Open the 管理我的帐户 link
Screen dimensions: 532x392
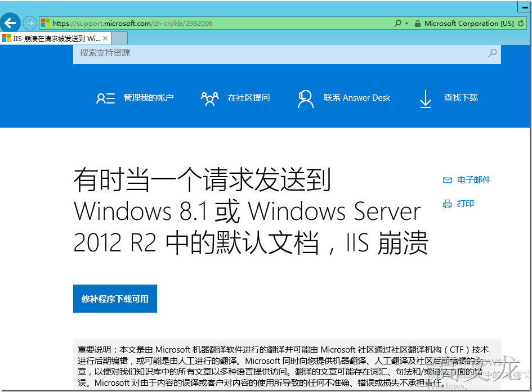[x=148, y=97]
